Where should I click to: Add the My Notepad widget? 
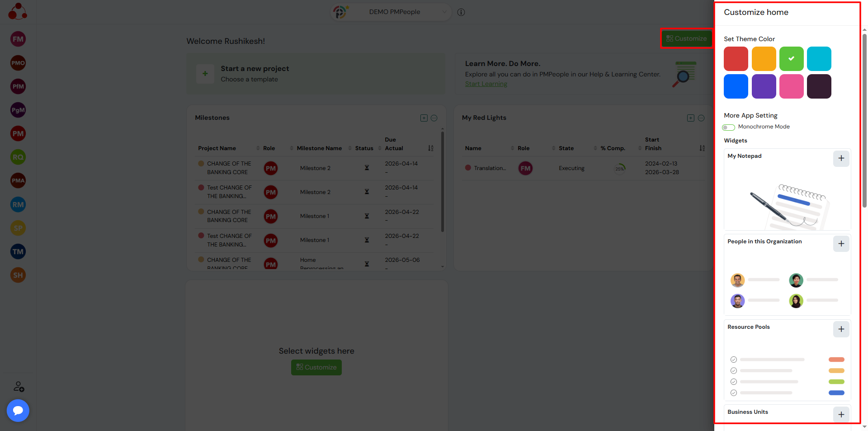tap(841, 158)
